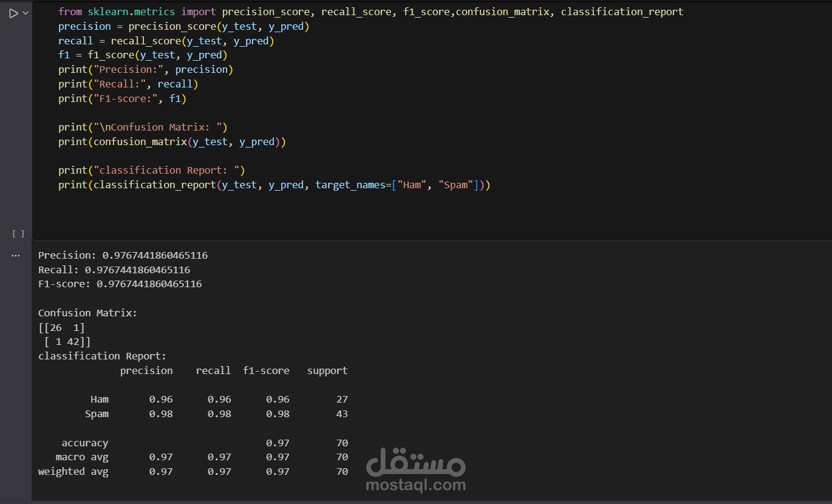This screenshot has height=504, width=832.
Task: Click the 'Precision: 0.9767441860465116' output line
Action: [x=123, y=255]
